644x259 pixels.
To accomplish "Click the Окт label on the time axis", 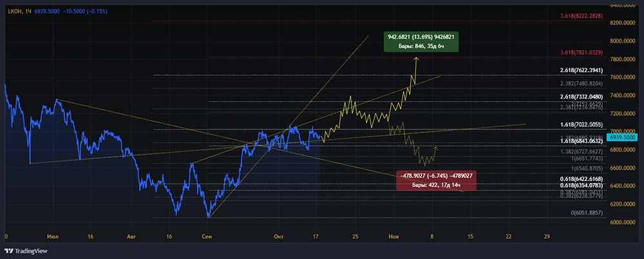I will click(279, 236).
